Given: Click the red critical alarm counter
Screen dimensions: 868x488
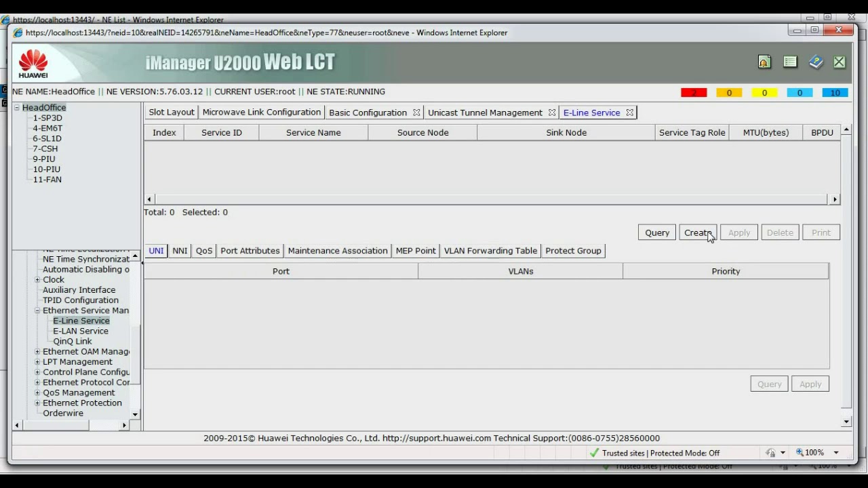Looking at the screenshot, I should click(694, 93).
